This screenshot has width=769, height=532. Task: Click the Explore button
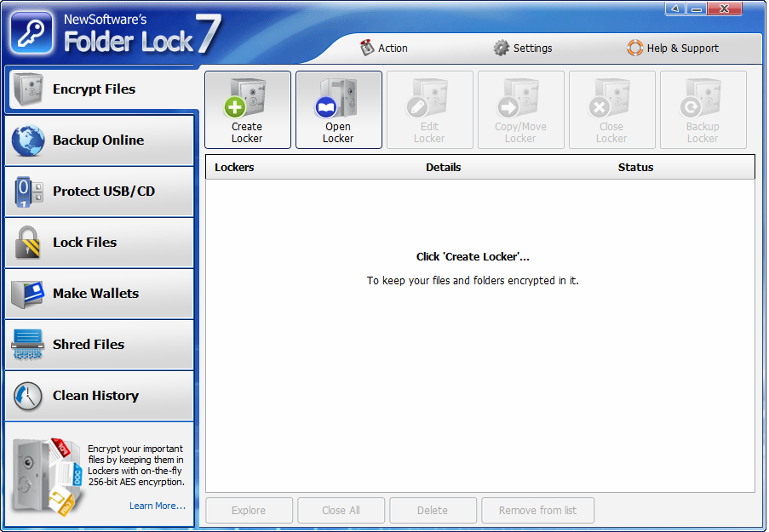pos(249,511)
